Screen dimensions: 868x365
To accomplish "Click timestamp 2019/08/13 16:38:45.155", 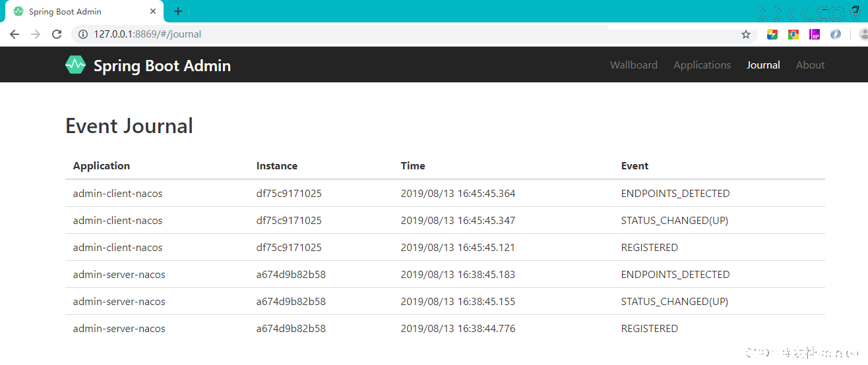I will point(458,302).
